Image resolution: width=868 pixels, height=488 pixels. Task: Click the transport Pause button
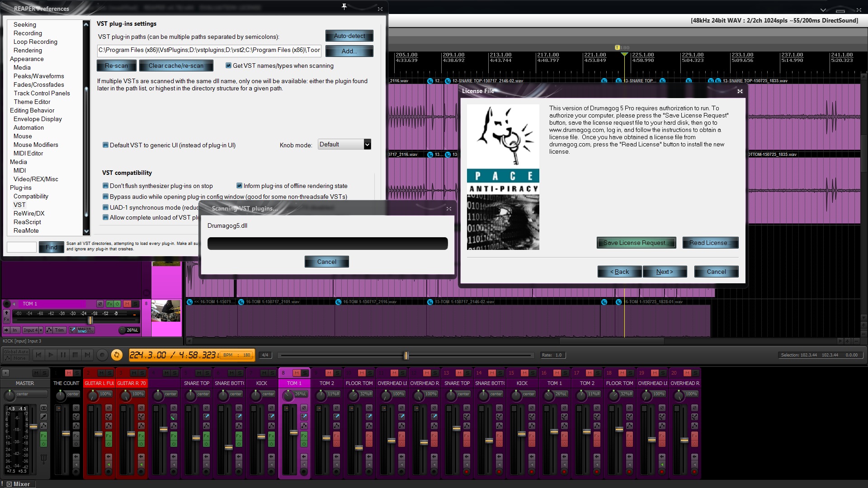[x=63, y=355]
